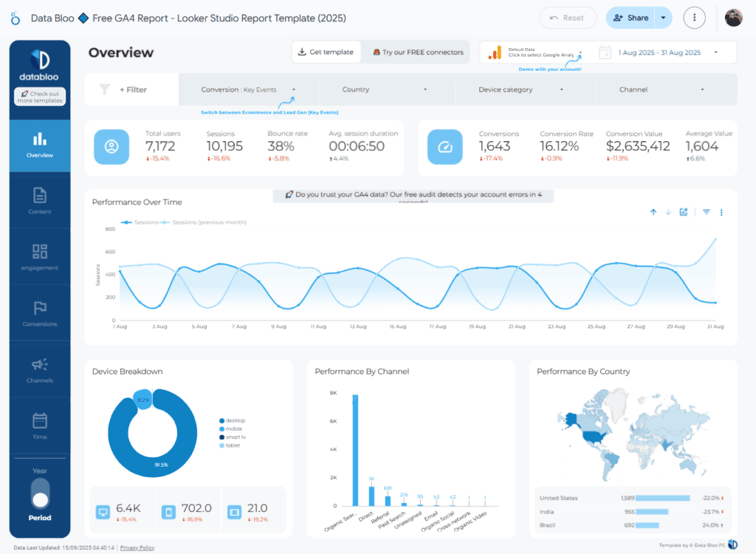Image resolution: width=756 pixels, height=554 pixels.
Task: Open the Share button's dropdown arrow
Action: pyautogui.click(x=663, y=17)
